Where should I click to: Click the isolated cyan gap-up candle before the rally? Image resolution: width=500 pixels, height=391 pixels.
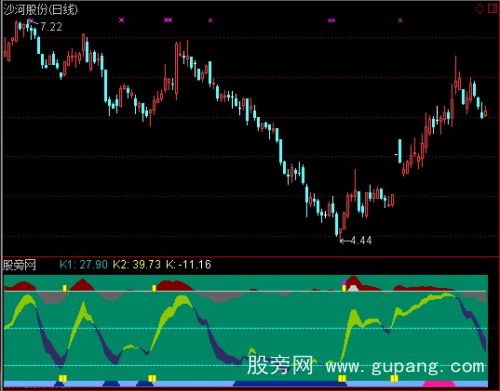point(400,151)
